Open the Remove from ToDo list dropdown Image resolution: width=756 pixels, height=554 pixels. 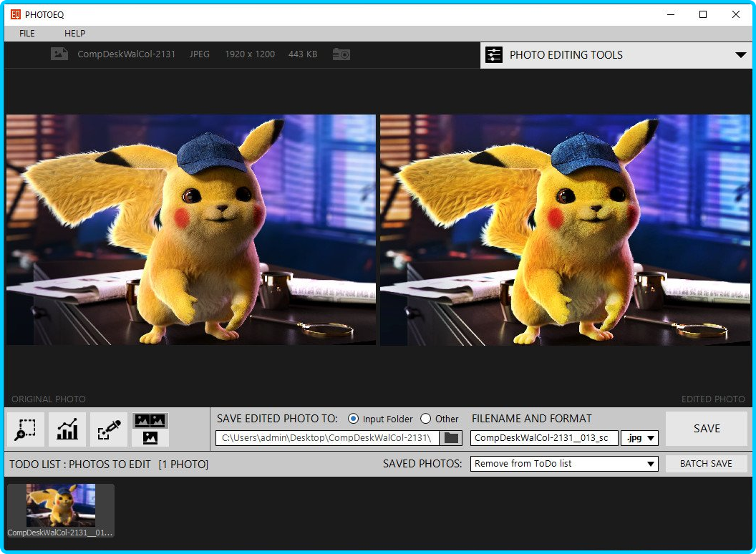(x=564, y=464)
